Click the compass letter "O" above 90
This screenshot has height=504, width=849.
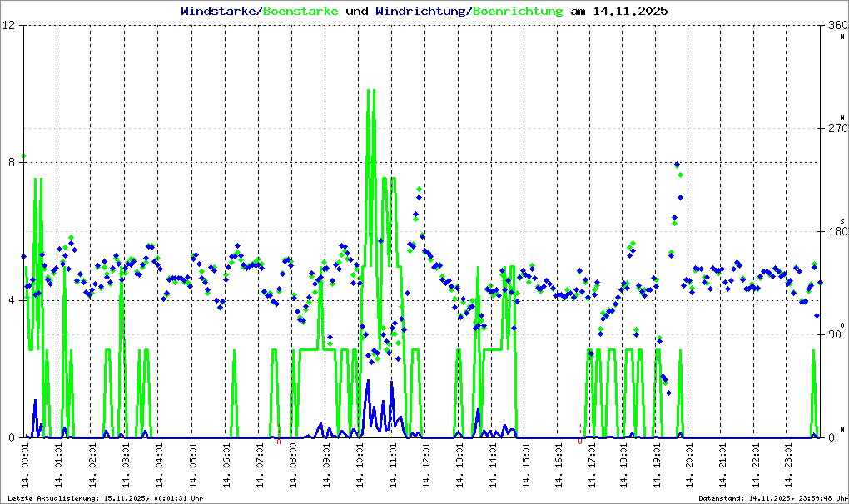[842, 324]
